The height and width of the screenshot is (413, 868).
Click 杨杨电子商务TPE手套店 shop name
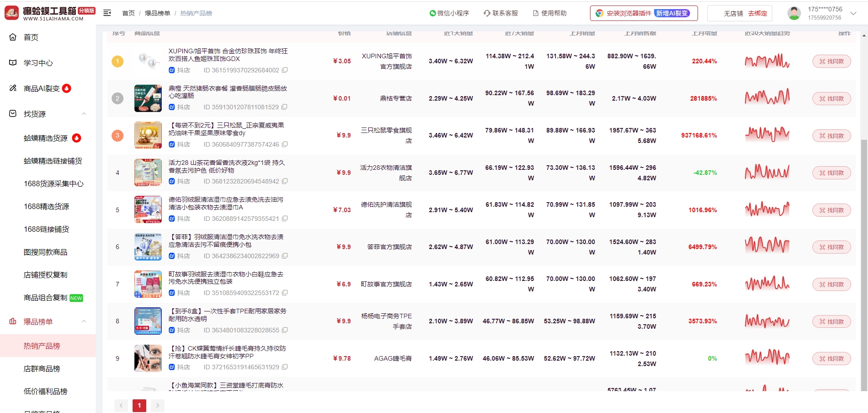386,321
